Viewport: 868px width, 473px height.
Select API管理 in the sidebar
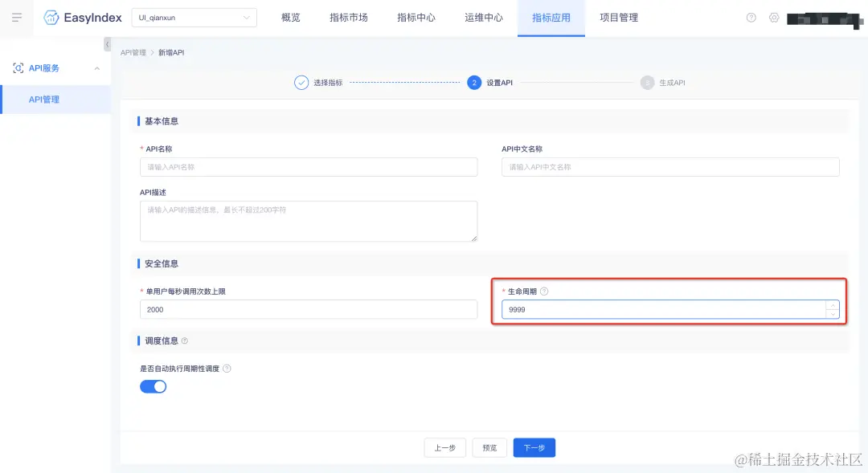(x=56, y=100)
